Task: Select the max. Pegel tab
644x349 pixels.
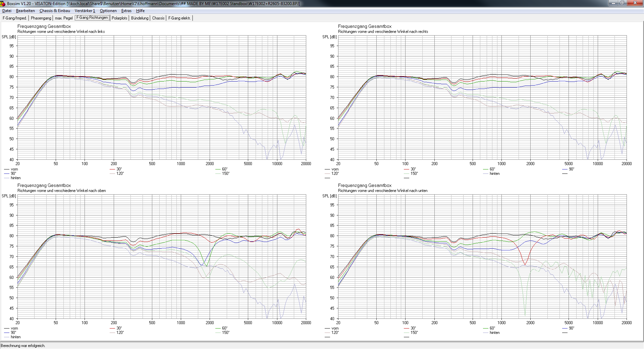Action: pyautogui.click(x=64, y=18)
